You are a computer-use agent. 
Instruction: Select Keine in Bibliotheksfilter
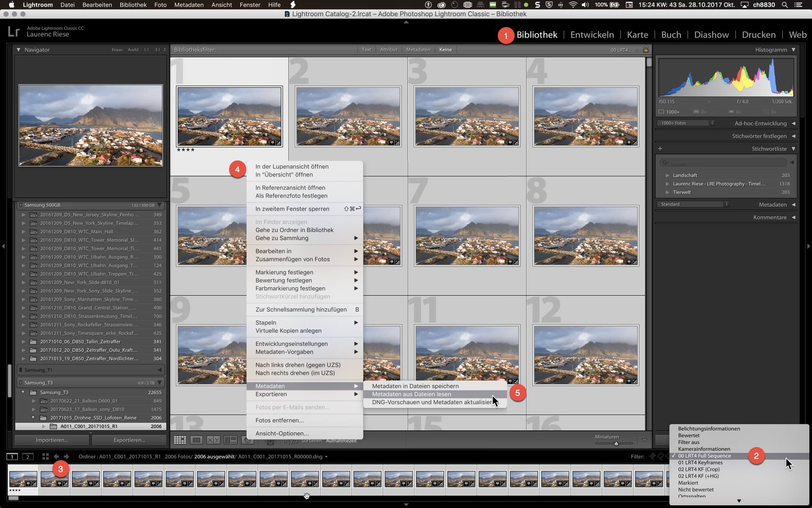[445, 50]
